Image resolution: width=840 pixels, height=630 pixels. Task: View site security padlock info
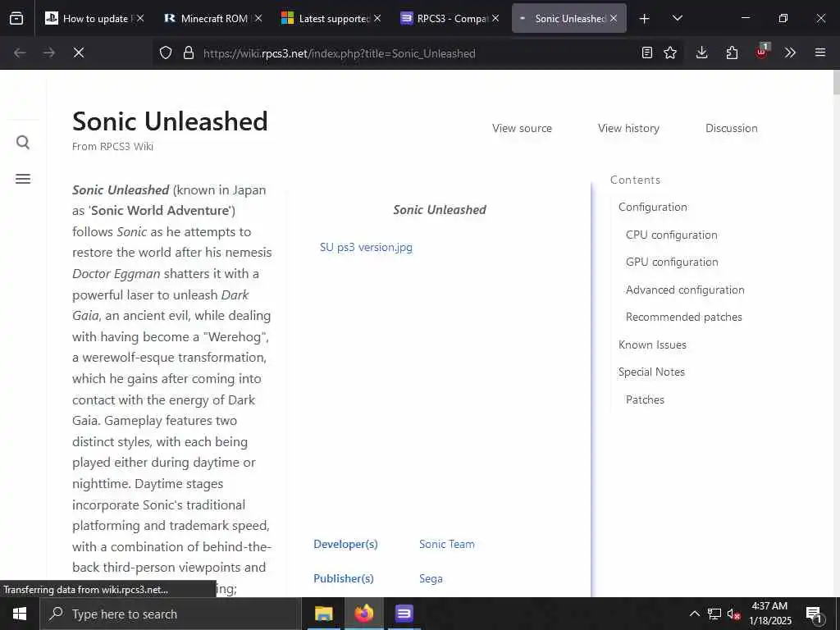pos(188,52)
